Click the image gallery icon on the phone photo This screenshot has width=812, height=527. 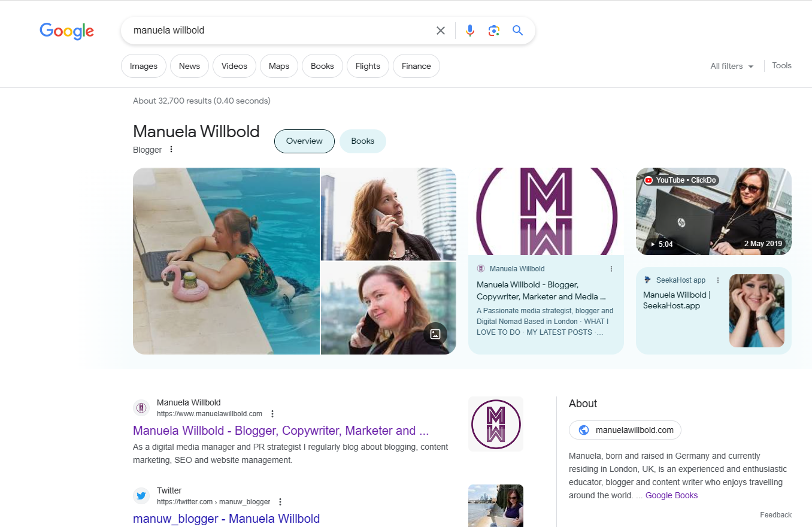point(435,334)
